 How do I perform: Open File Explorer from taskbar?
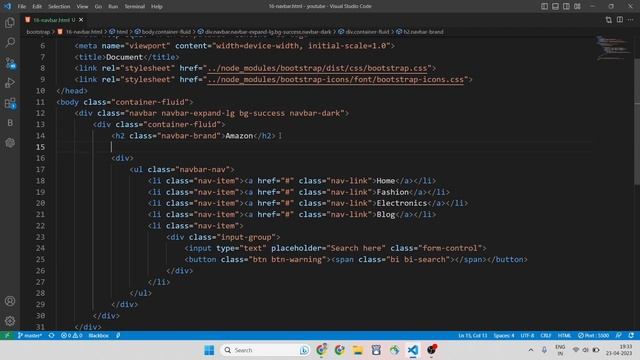358,350
